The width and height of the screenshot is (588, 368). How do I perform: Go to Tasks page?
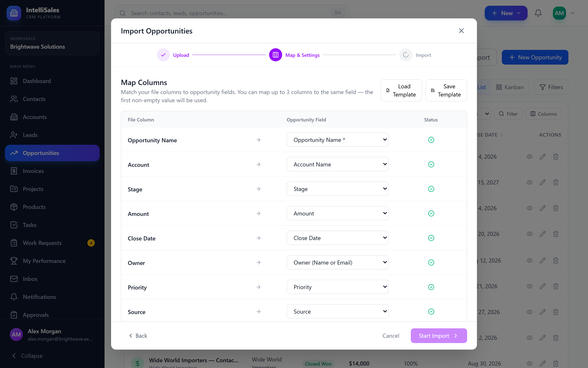52,225
